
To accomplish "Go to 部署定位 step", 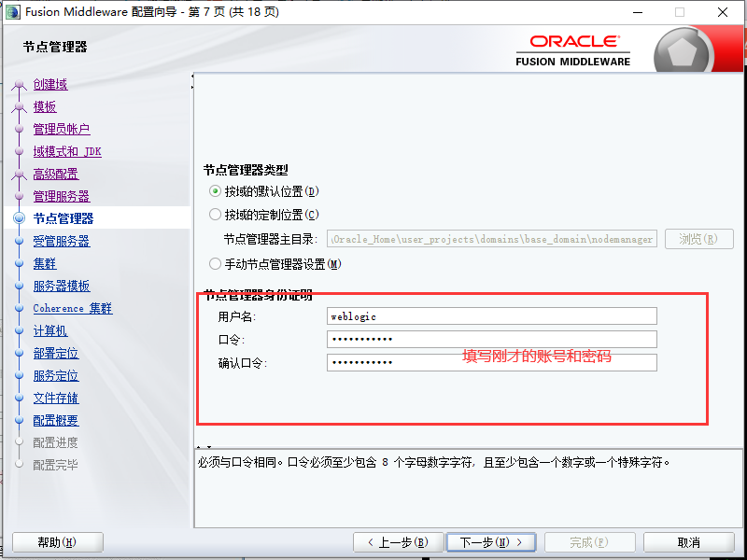I will tap(56, 353).
